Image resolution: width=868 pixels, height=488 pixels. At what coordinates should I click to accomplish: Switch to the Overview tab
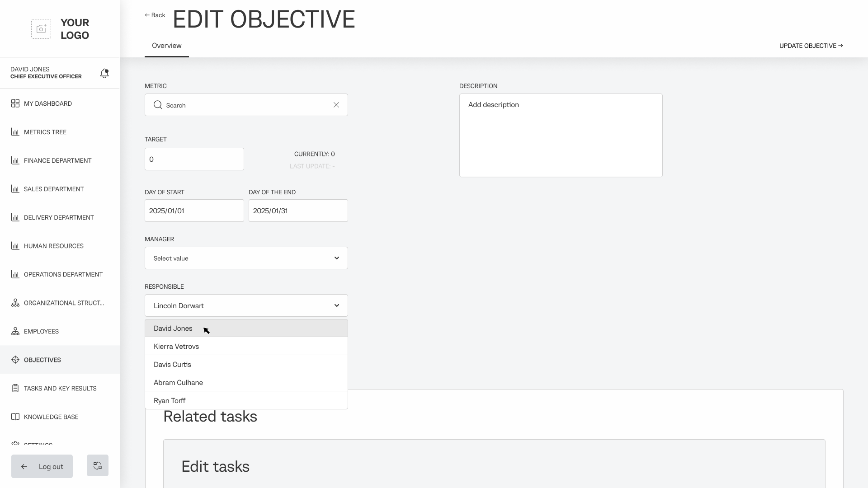[167, 46]
